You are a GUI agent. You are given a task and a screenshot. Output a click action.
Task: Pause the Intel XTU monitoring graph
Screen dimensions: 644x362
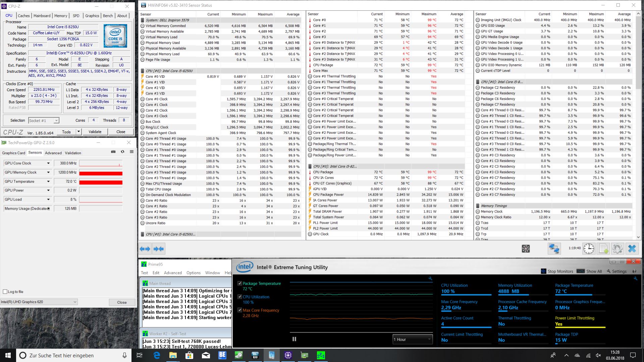tap(294, 339)
